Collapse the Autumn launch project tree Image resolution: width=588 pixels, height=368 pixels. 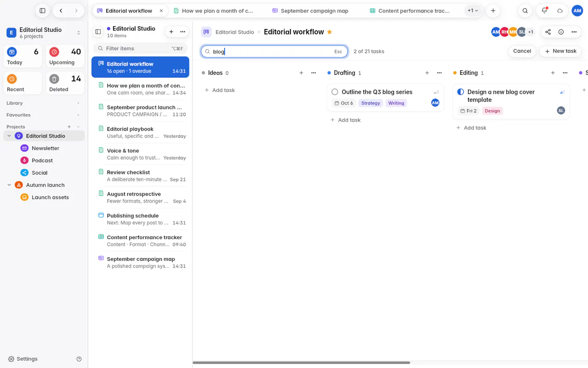click(9, 185)
